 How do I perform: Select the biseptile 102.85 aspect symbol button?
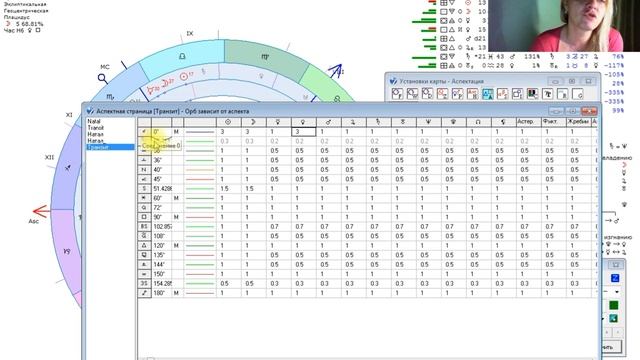[x=144, y=227]
